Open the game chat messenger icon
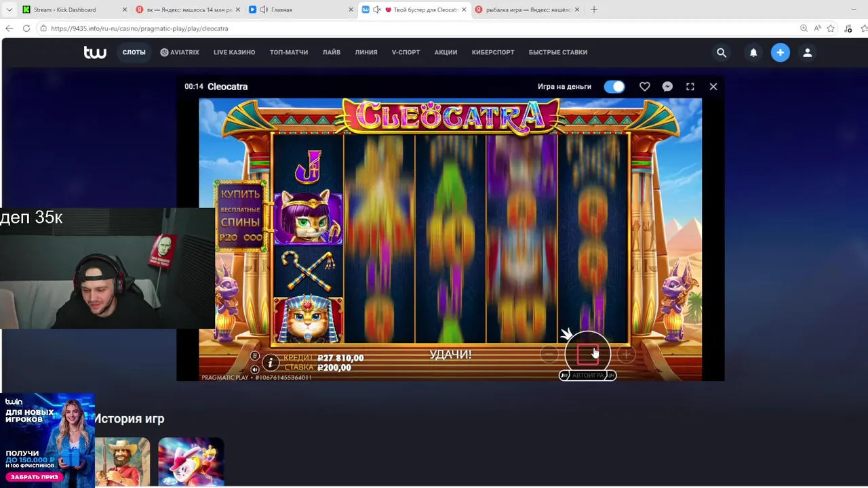Screen dimensions: 868x488 coord(667,87)
